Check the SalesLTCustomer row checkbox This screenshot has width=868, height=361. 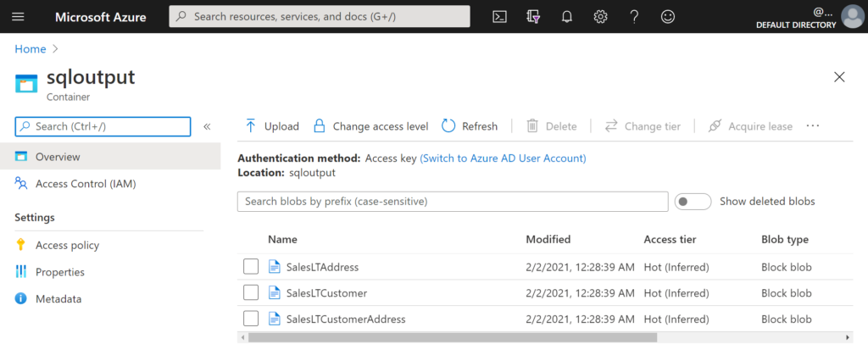pos(251,293)
